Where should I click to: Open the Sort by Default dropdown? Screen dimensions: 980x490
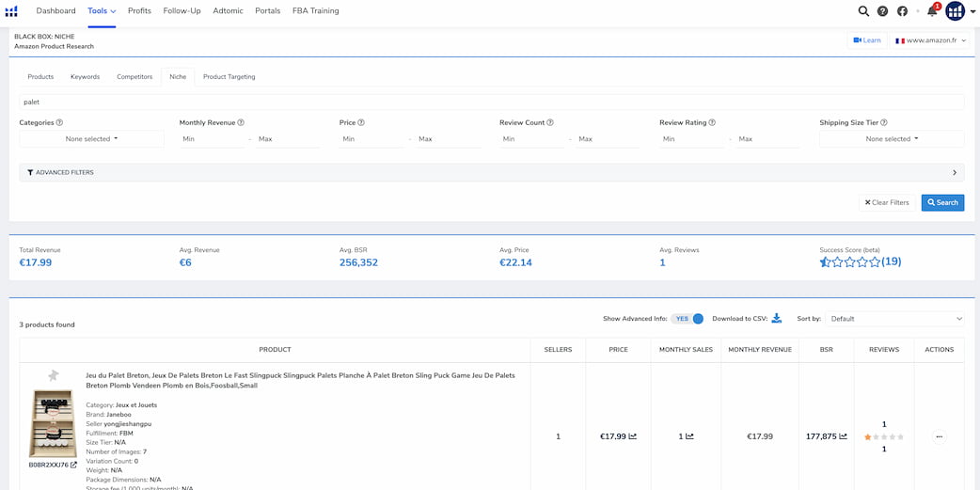click(895, 319)
